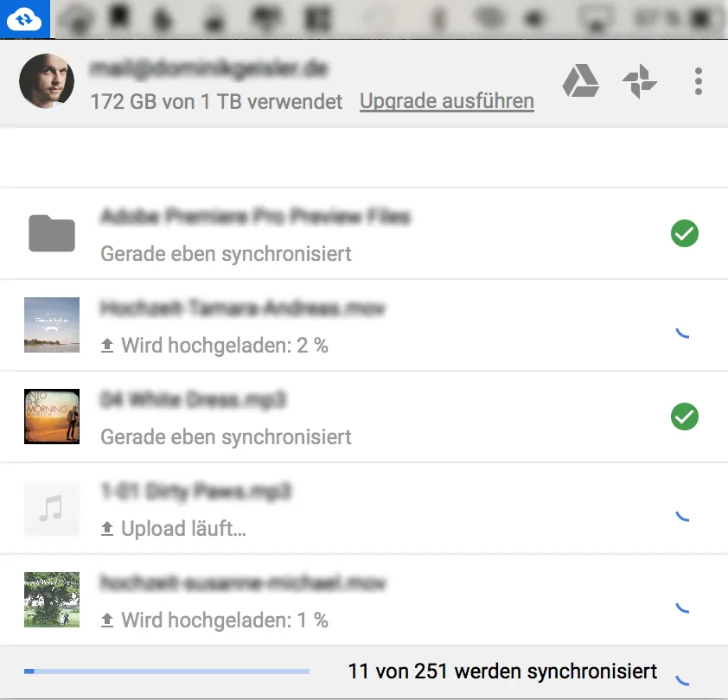
Task: Select the lake video thumbnail uploading at 2 %
Action: (52, 325)
